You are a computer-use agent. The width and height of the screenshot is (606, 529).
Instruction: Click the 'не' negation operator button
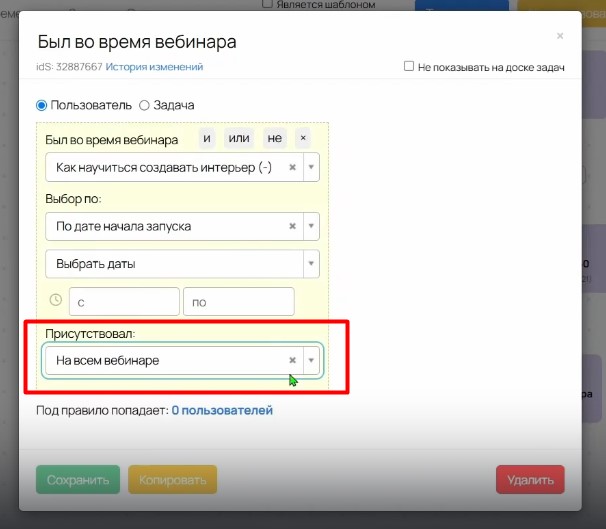[x=274, y=139]
